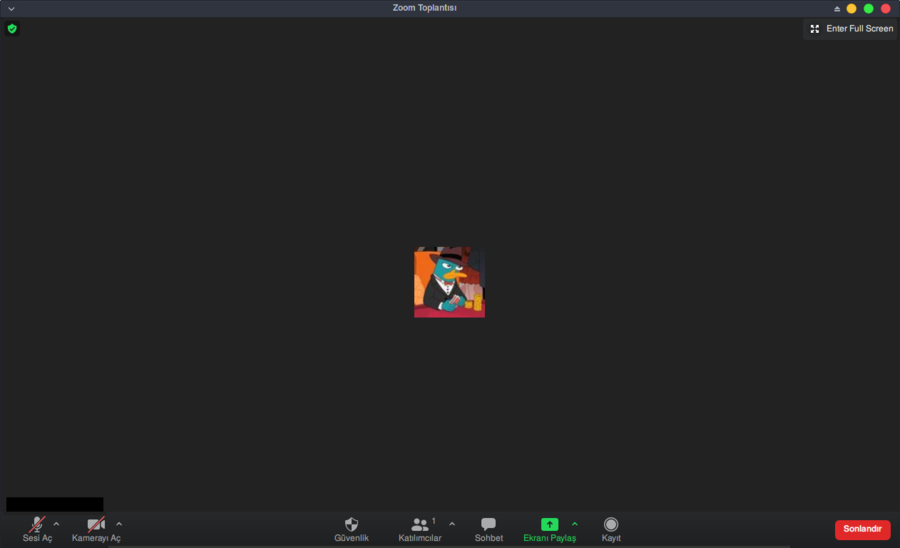This screenshot has height=548, width=900.
Task: Unmute microphone with Sesi Aç
Action: [37, 529]
